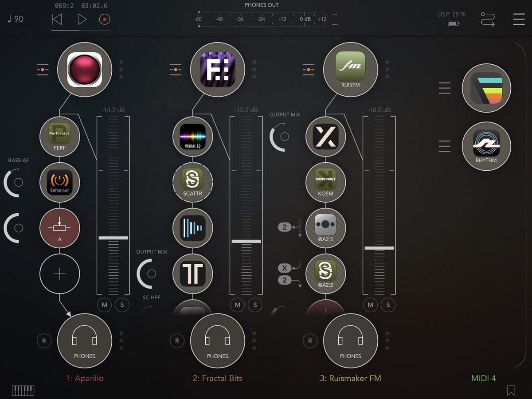Open channel controls beside Fractal Bits input
Image resolution: width=532 pixels, height=399 pixels.
176,70
